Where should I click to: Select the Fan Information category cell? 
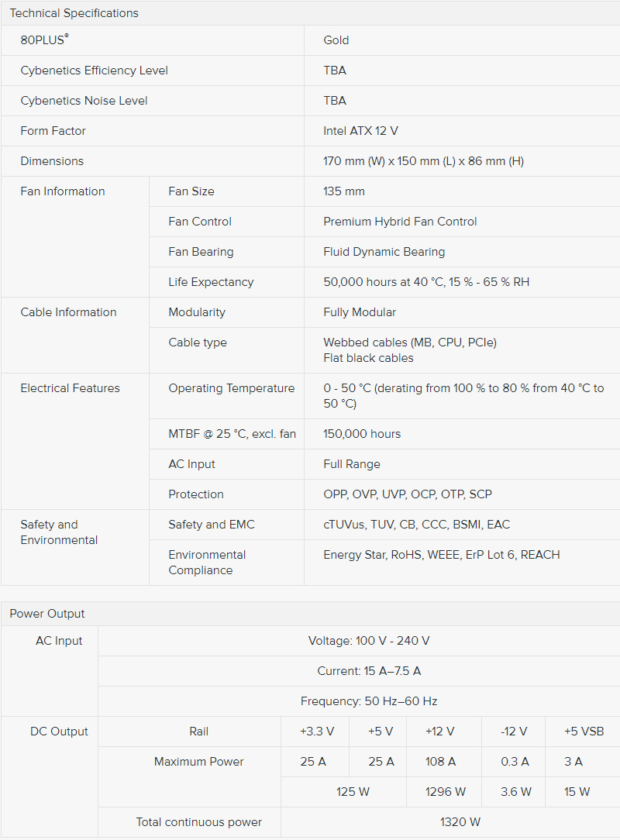(x=63, y=191)
